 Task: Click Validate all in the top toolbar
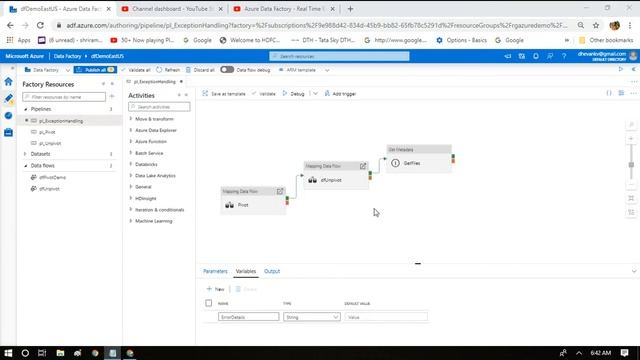[x=136, y=70]
